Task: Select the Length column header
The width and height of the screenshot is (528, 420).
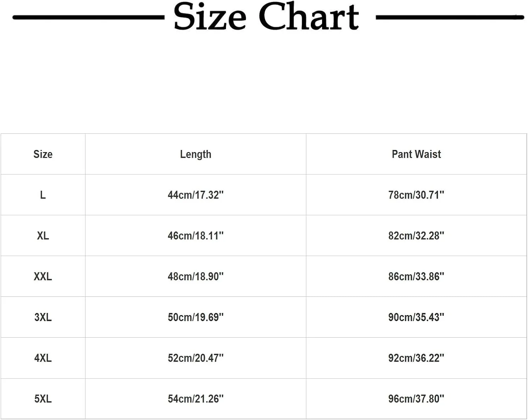Action: click(x=196, y=154)
